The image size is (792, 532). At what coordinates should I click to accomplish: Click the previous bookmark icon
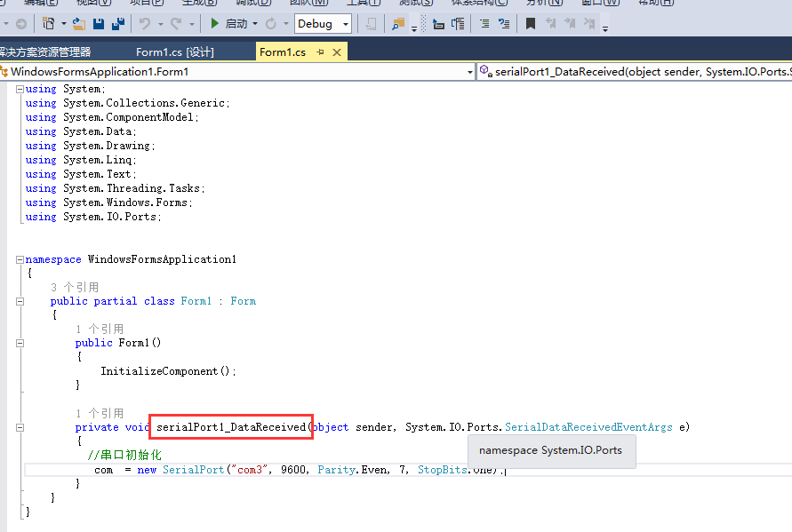pos(550,23)
